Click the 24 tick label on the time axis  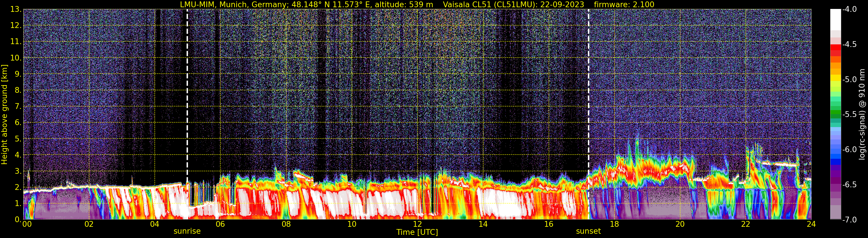pos(811,224)
